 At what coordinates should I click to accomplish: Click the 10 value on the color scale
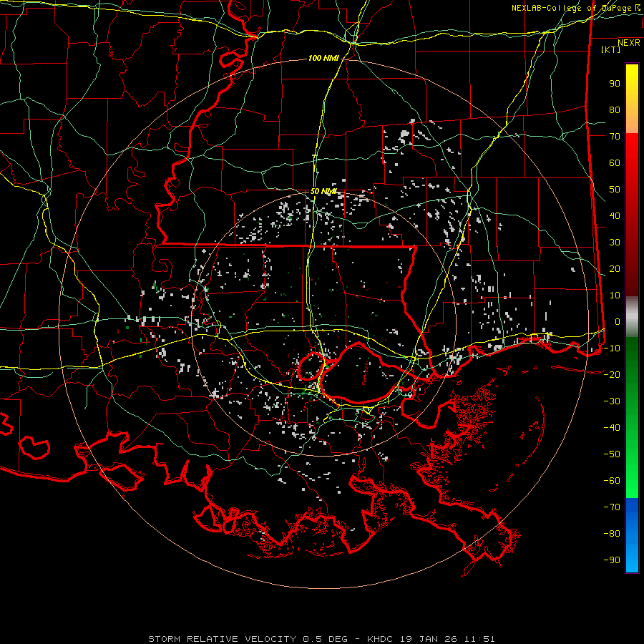point(615,296)
